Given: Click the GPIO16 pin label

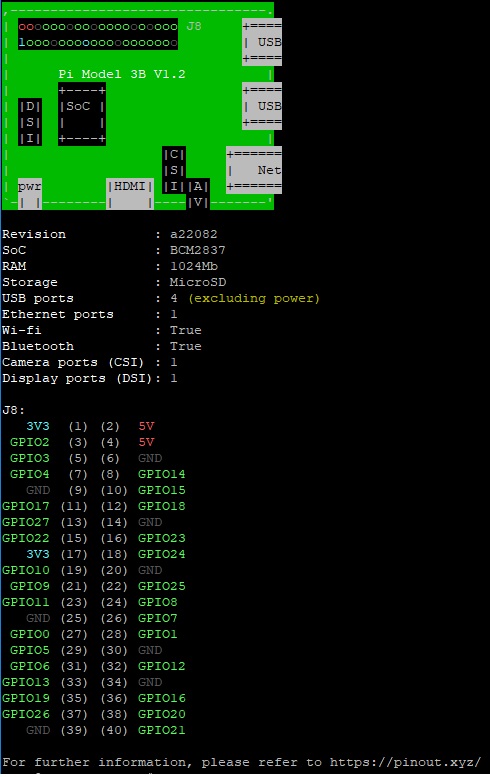Looking at the screenshot, I should click(162, 698).
